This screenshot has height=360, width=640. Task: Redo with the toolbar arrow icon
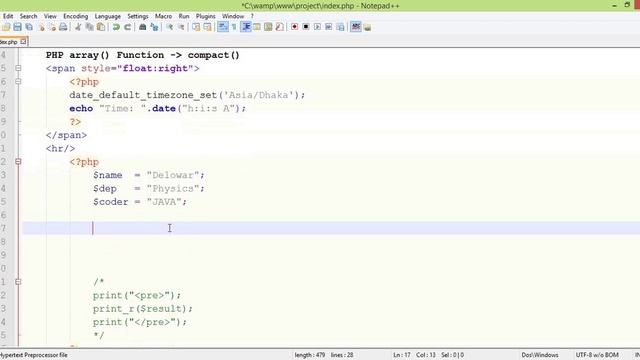click(127, 27)
